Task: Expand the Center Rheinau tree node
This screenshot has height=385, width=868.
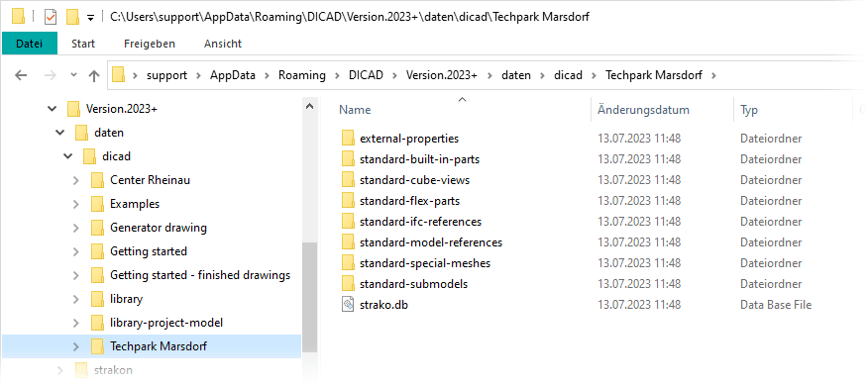Action: 76,180
